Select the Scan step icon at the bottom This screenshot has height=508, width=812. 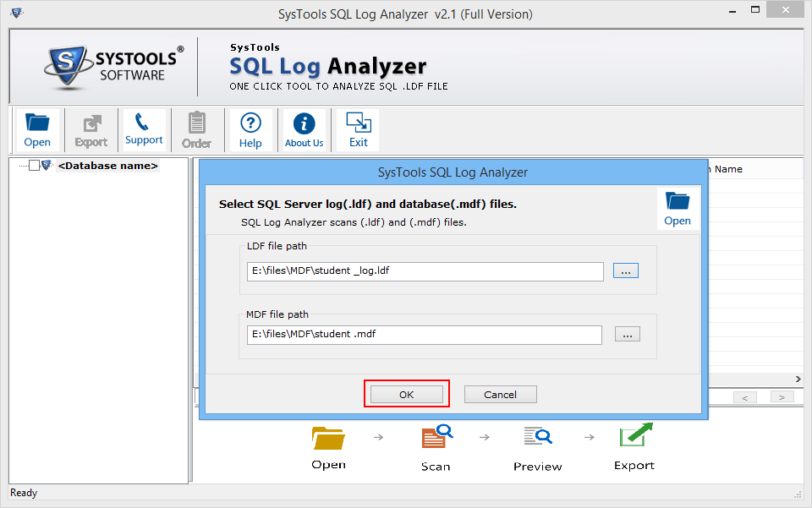[435, 437]
